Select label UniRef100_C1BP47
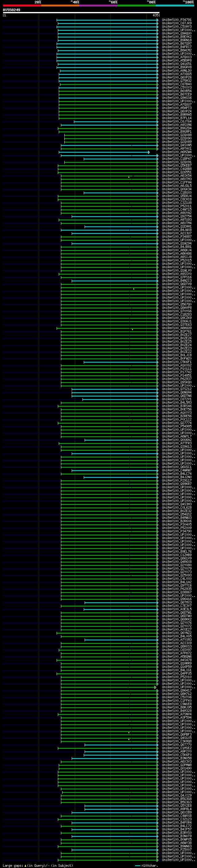This screenshot has width=197, height=868. point(176,159)
